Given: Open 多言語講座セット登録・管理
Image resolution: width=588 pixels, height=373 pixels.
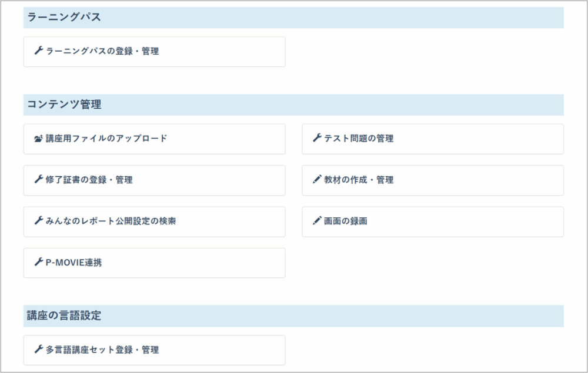Looking at the screenshot, I should pyautogui.click(x=155, y=350).
